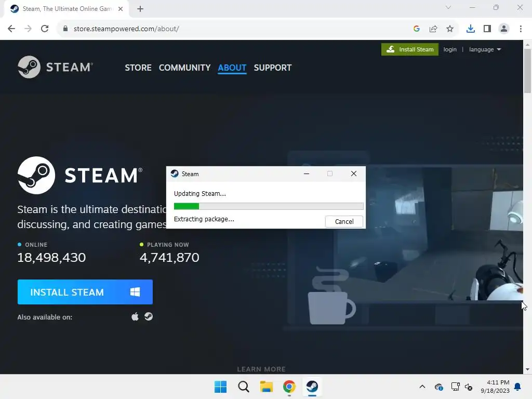Click the Steam icon in dialog title bar
532x399 pixels.
pos(175,174)
